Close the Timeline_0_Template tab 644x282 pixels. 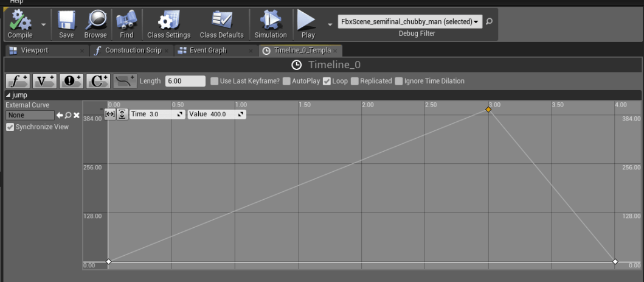335,51
